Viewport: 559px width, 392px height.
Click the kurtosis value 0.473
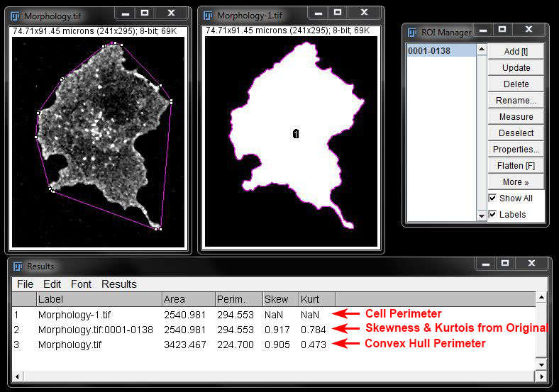pyautogui.click(x=313, y=345)
